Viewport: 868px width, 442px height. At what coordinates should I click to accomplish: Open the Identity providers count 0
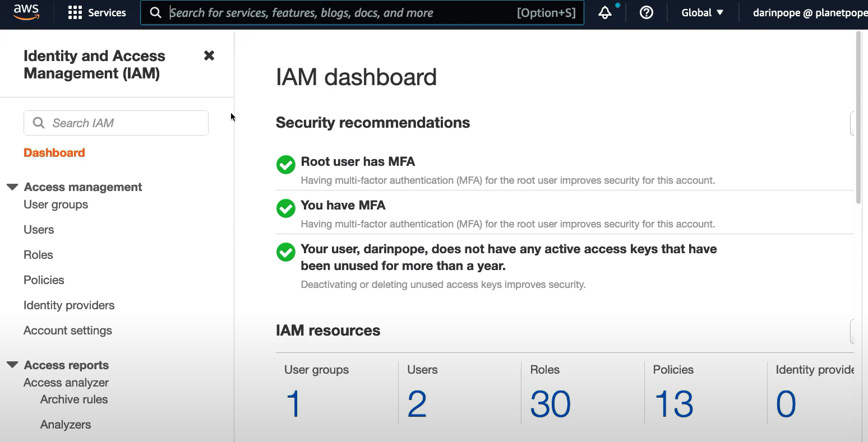[x=786, y=404]
